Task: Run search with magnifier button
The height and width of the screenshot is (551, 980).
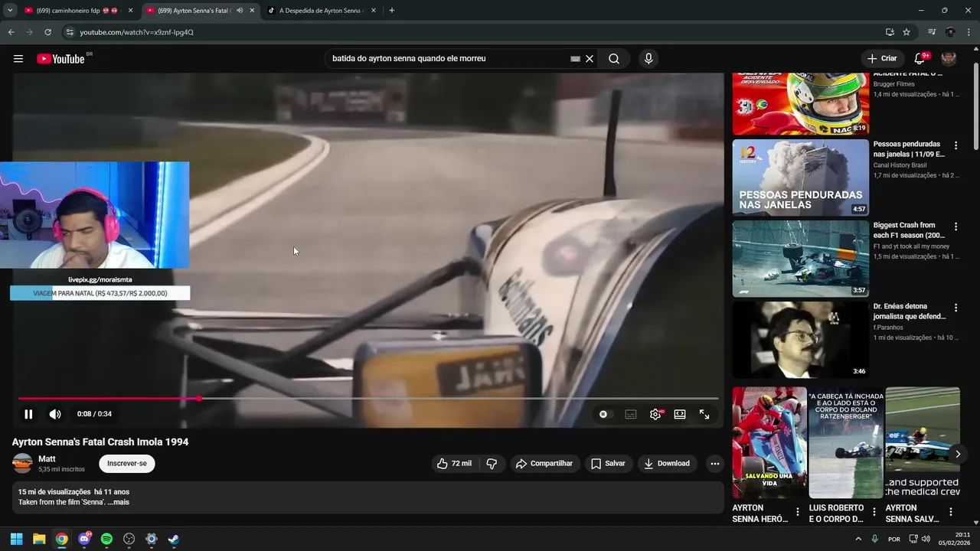Action: pos(614,58)
